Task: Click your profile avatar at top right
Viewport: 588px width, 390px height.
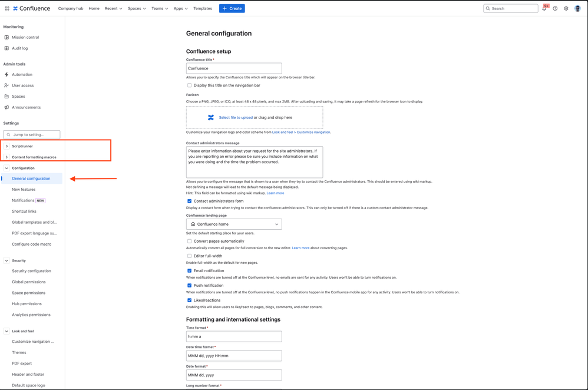Action: click(578, 8)
